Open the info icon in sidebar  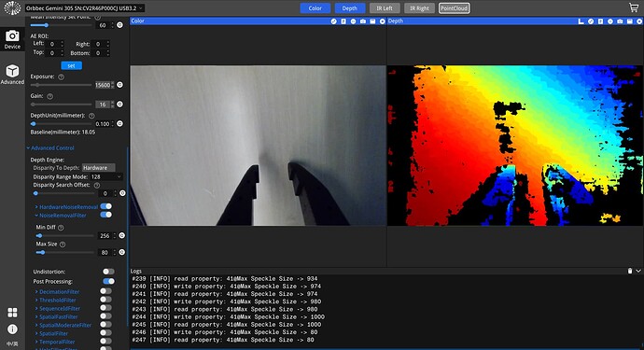[x=12, y=329]
